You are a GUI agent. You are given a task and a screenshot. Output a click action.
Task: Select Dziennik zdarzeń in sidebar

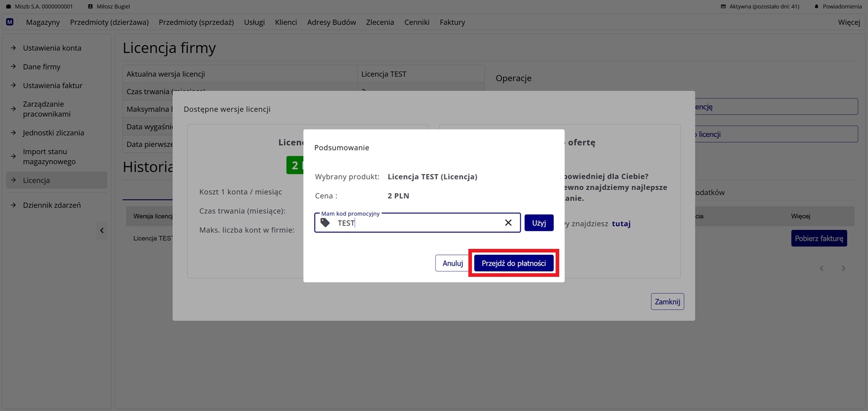click(52, 205)
